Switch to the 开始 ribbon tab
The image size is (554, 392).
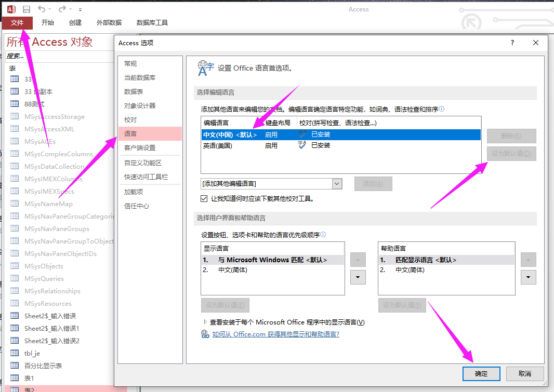click(x=47, y=23)
